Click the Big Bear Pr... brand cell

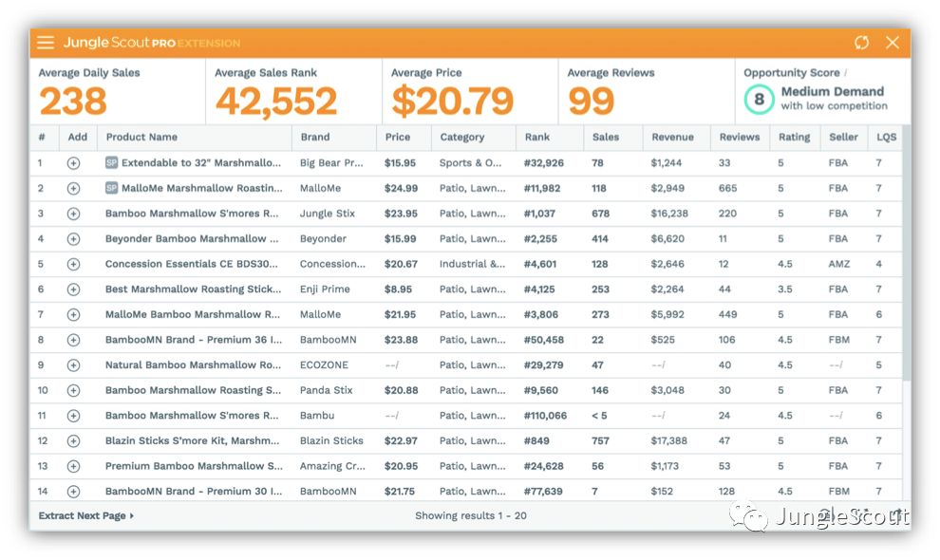(x=331, y=162)
